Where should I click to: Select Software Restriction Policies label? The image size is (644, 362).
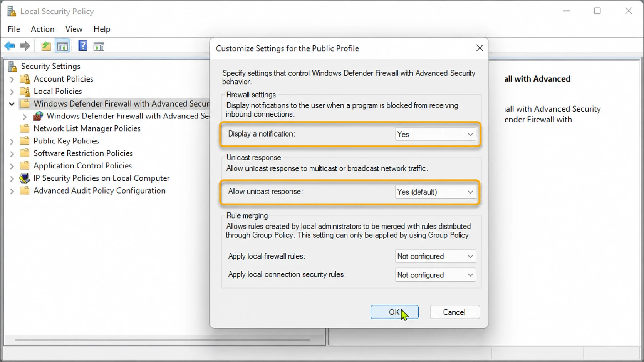tap(83, 153)
